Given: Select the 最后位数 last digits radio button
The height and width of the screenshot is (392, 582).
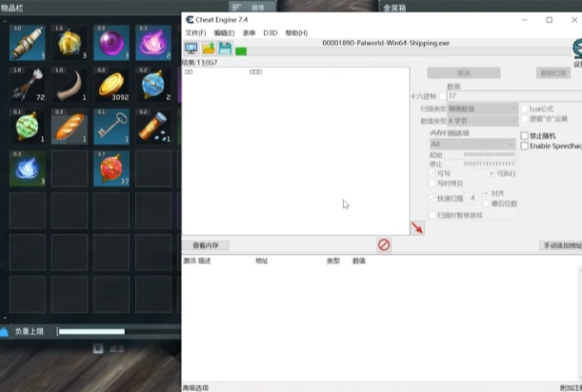Looking at the screenshot, I should (486, 204).
